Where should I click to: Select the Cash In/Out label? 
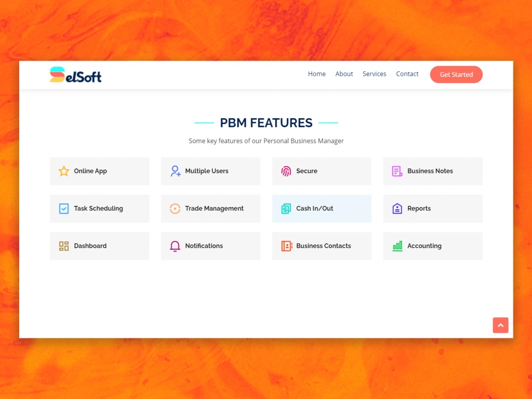314,209
